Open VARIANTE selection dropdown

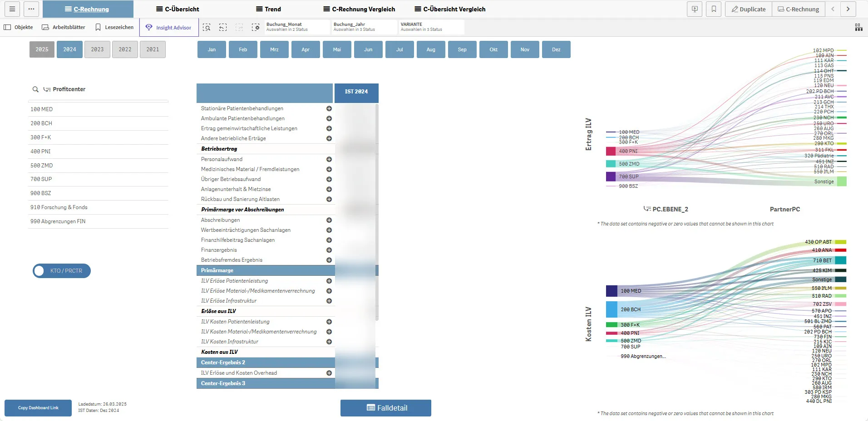[432, 27]
